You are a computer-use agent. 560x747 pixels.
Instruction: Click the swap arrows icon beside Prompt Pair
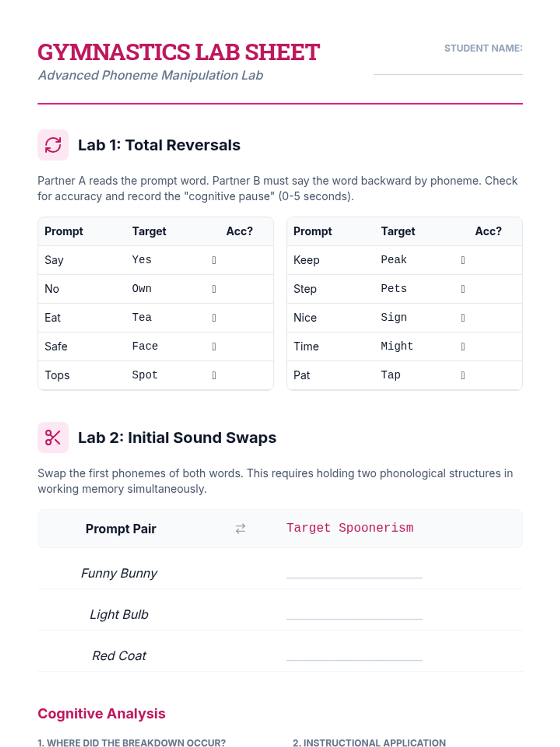point(240,529)
